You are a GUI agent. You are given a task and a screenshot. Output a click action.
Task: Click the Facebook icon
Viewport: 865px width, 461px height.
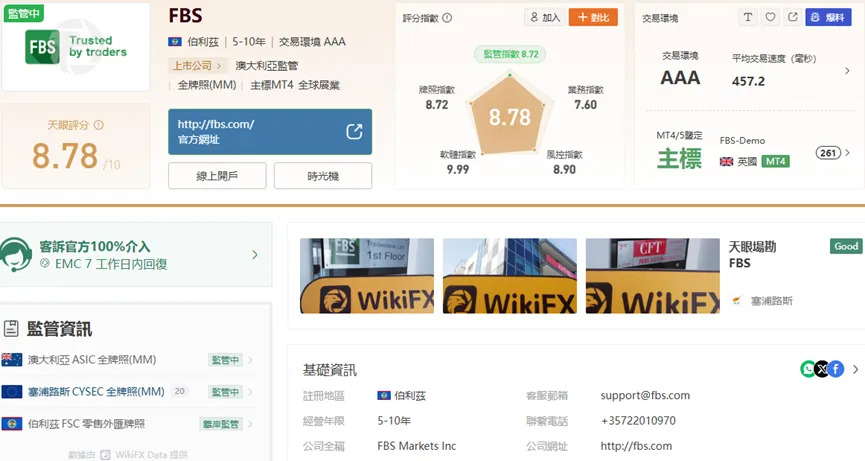point(836,369)
